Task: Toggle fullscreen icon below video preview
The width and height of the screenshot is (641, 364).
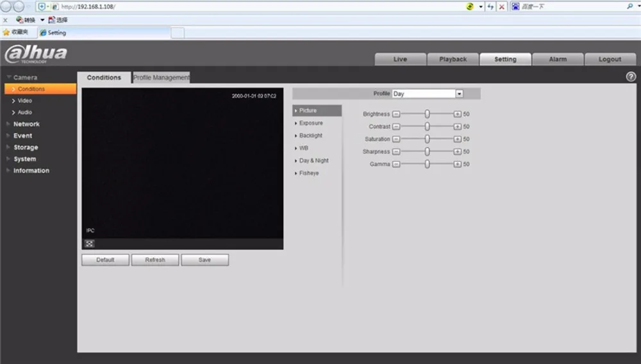Action: 90,244
